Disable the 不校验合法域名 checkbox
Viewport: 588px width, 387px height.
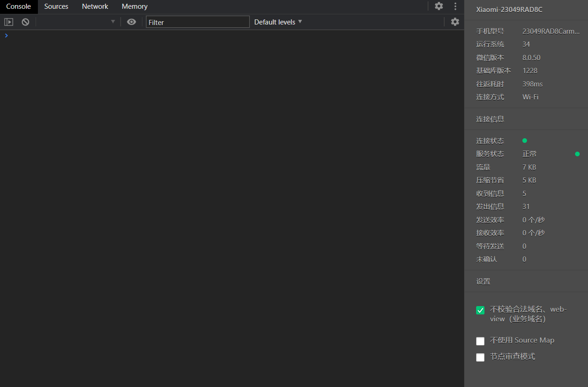click(x=480, y=310)
